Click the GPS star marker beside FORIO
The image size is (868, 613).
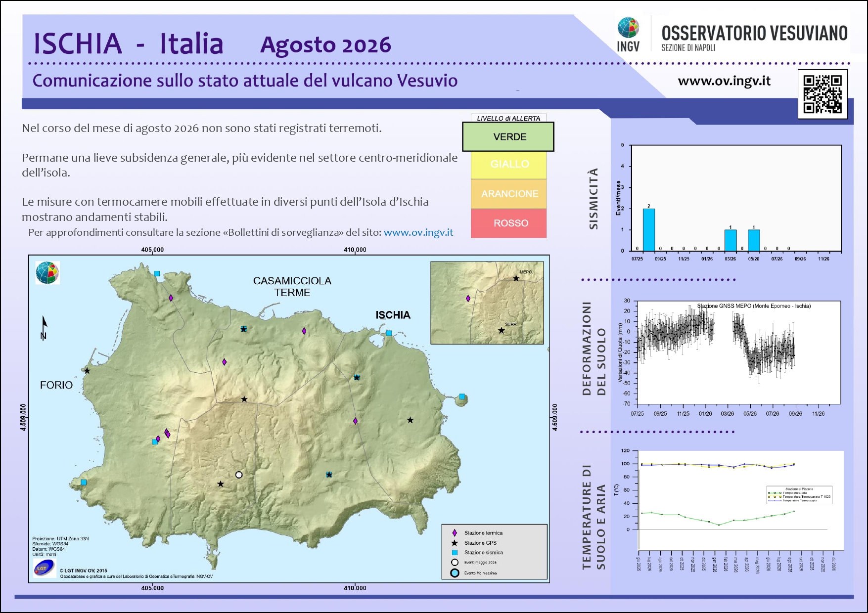[x=87, y=371]
